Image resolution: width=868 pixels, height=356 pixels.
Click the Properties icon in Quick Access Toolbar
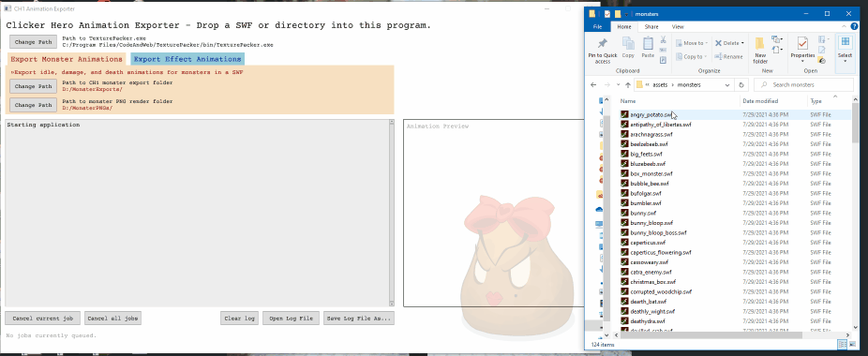coord(607,14)
